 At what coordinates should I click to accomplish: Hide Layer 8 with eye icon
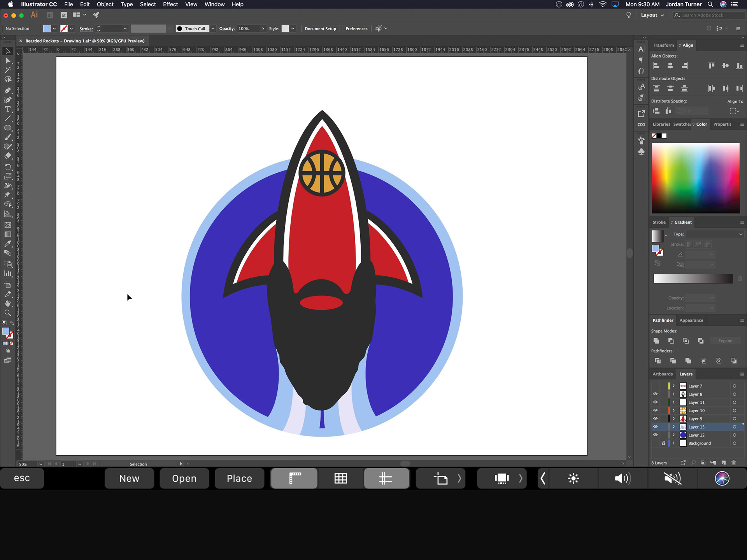coord(655,394)
